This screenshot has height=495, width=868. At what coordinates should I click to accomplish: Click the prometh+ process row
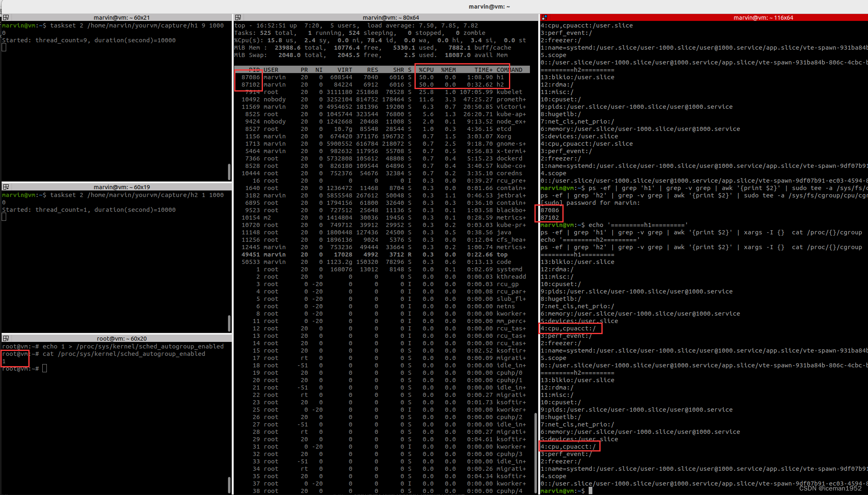click(382, 99)
